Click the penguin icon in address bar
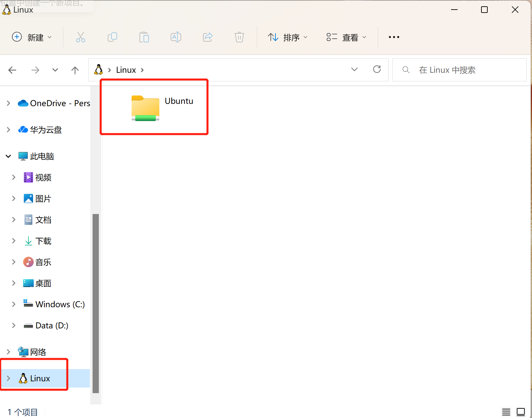This screenshot has height=418, width=532. (98, 69)
